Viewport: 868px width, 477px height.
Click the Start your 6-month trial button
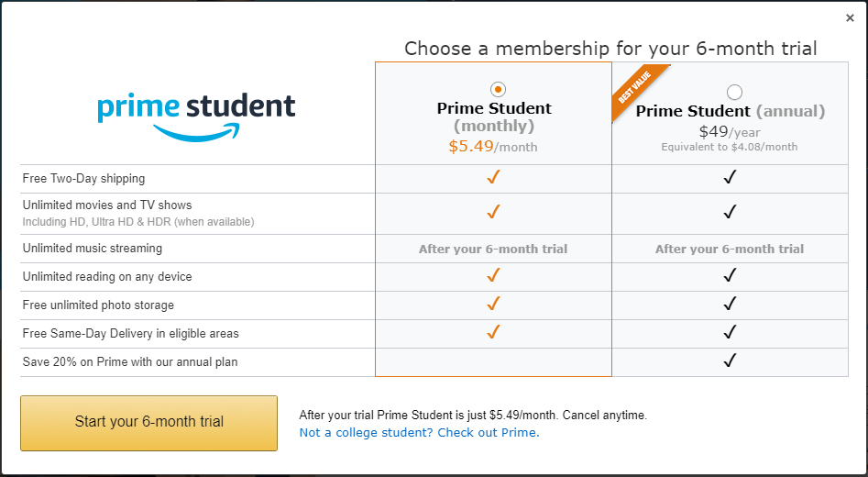(x=149, y=422)
